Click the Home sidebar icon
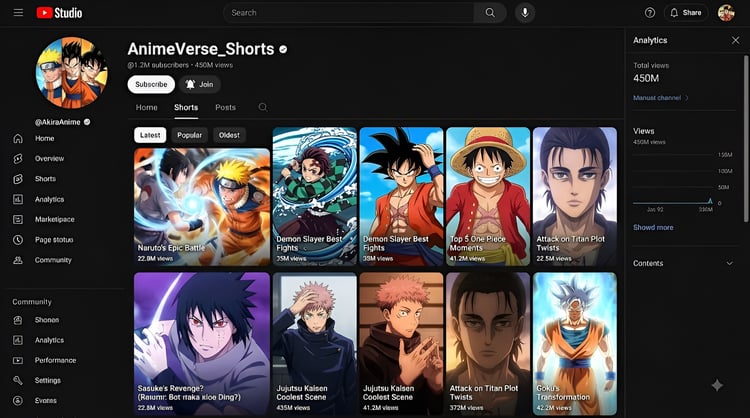750x418 pixels. [x=18, y=139]
